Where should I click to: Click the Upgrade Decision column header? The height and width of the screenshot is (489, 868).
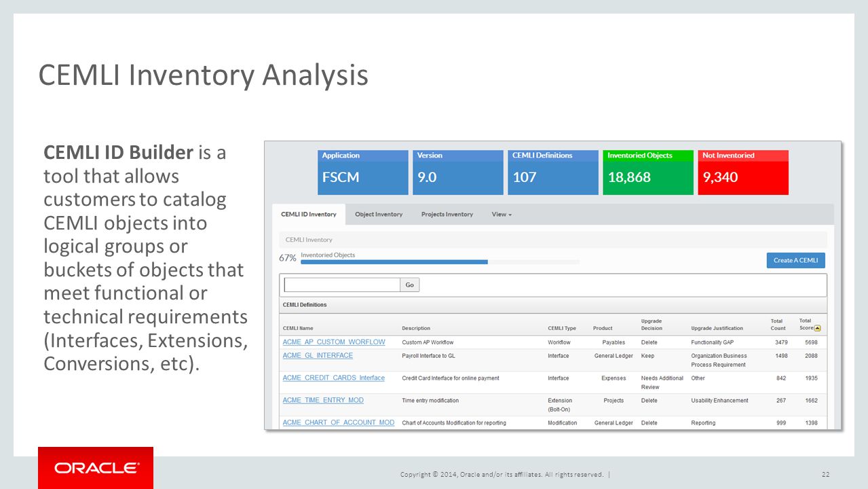pos(652,325)
